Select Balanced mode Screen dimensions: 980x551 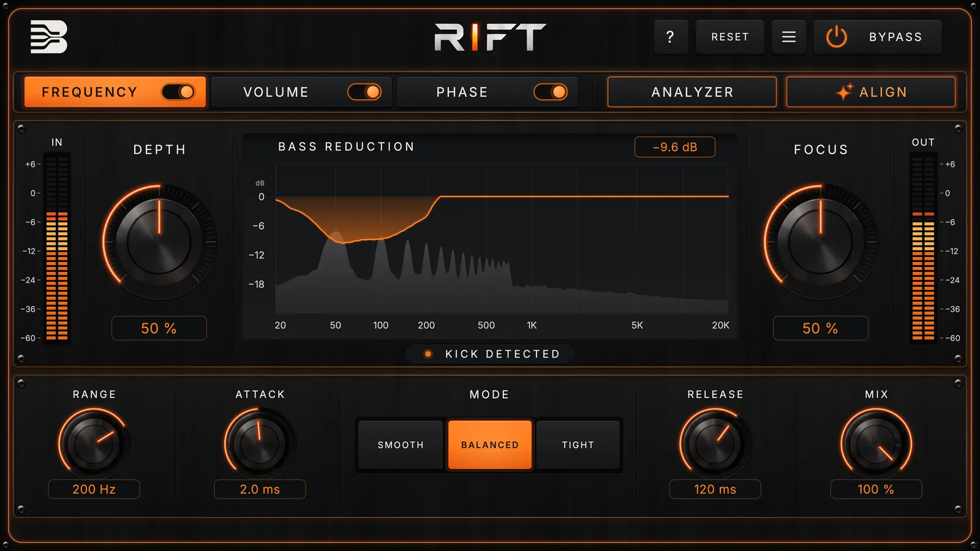pyautogui.click(x=490, y=445)
